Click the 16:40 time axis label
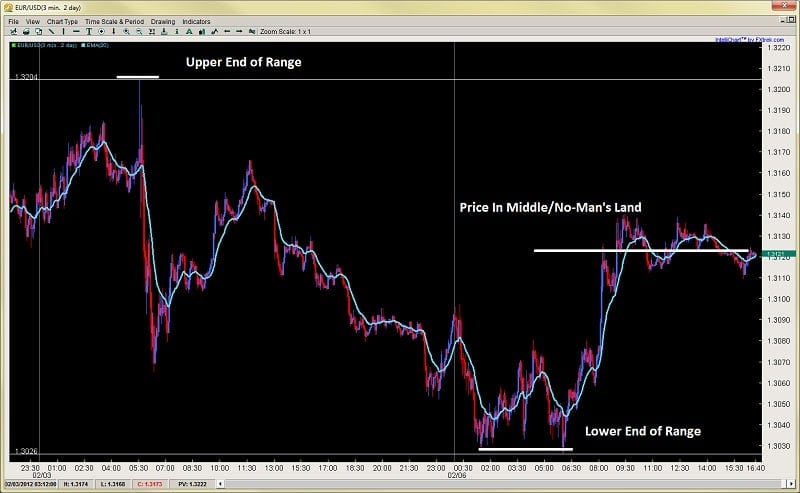This screenshot has width=800, height=493. point(756,468)
